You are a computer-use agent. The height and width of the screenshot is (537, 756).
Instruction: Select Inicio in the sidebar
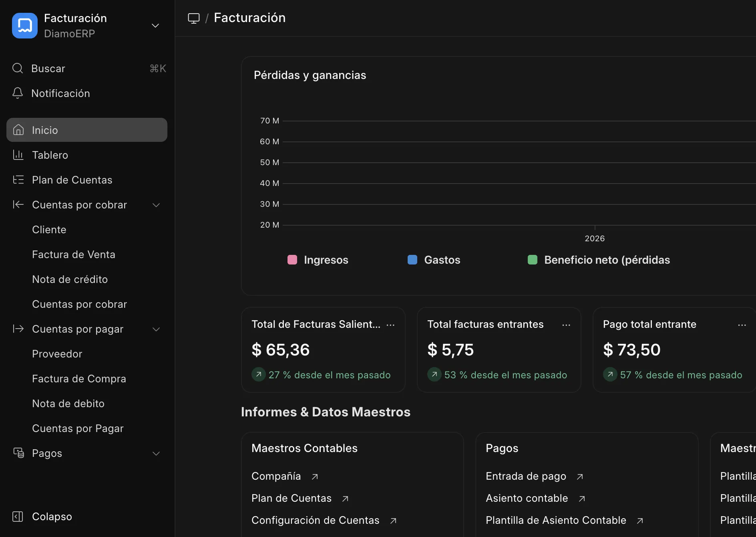coord(87,130)
